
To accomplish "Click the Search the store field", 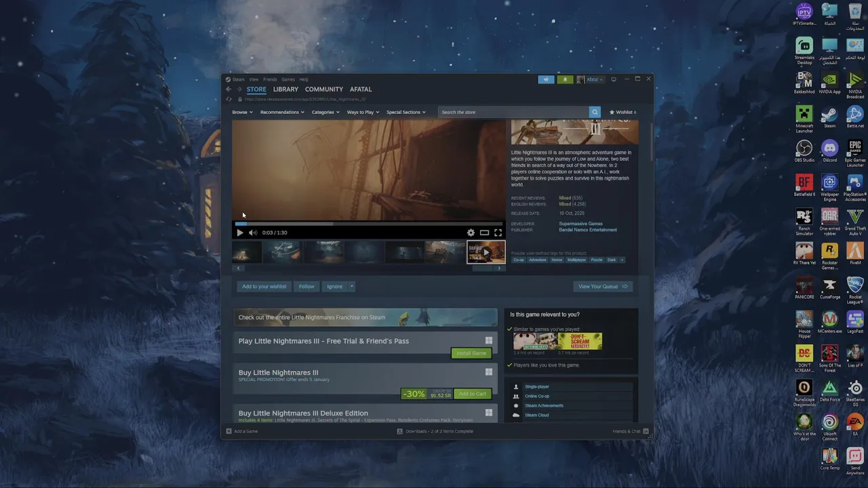I will point(513,112).
